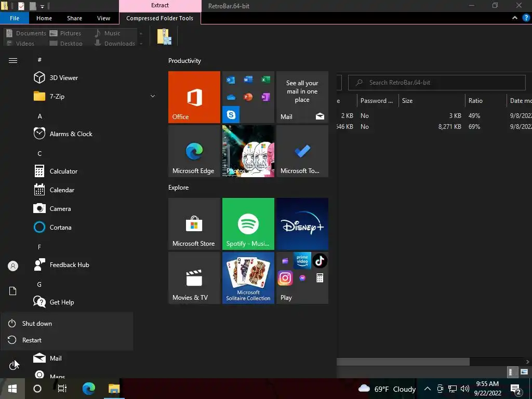Launch the Camera app
This screenshot has width=532, height=399.
tap(52, 209)
